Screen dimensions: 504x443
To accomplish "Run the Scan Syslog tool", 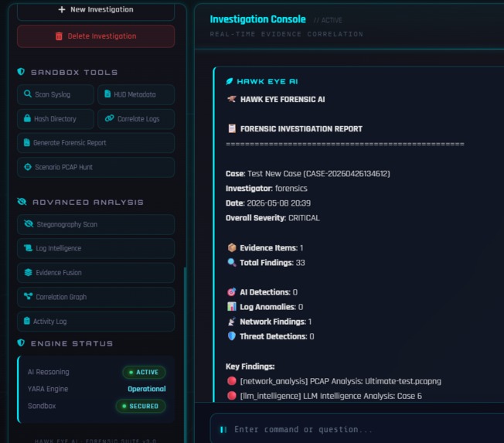I will [56, 94].
